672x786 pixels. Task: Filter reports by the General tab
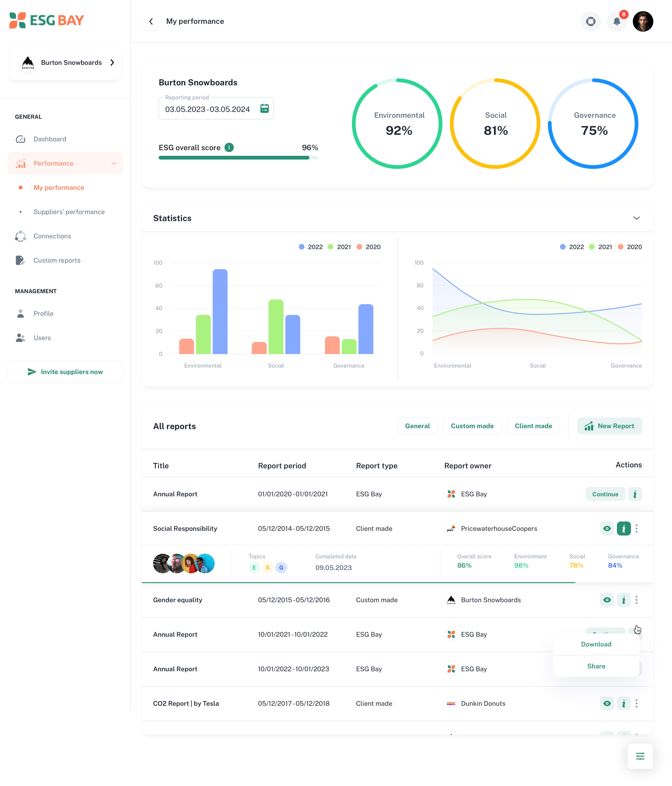(x=417, y=426)
